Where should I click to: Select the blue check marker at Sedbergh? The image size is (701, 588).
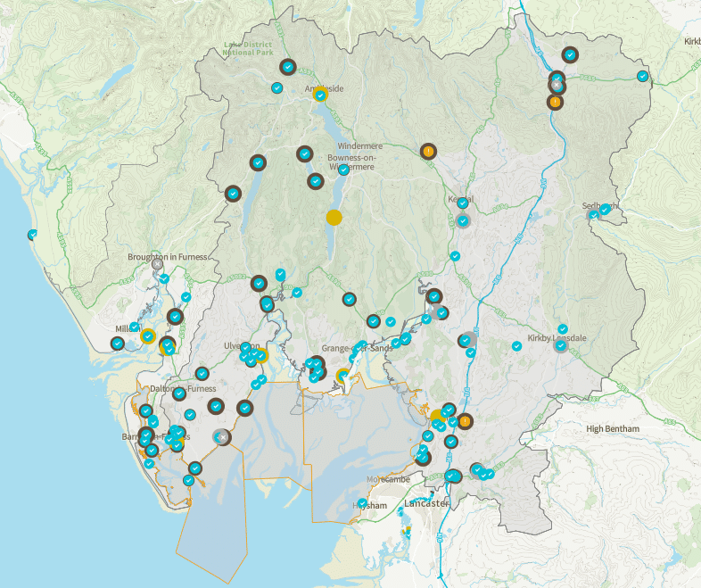coord(604,210)
